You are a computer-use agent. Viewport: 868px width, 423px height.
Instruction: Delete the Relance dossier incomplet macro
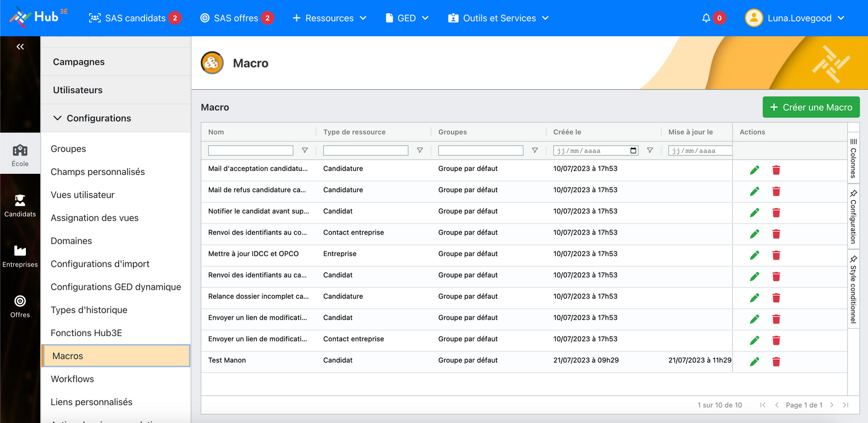(x=776, y=298)
